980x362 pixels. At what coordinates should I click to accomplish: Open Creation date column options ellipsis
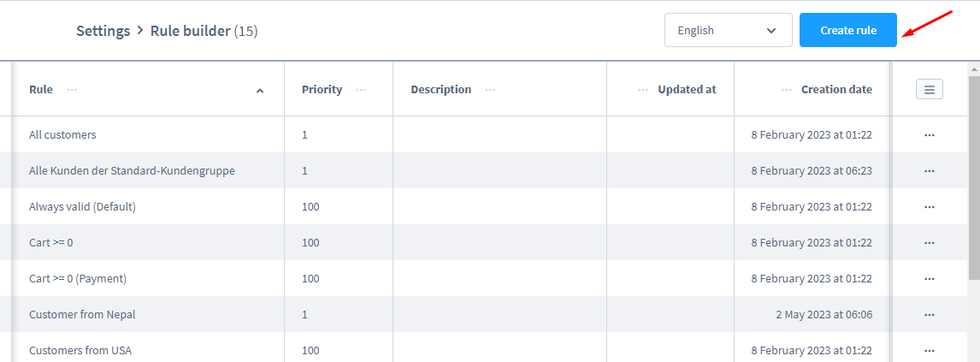coord(787,90)
